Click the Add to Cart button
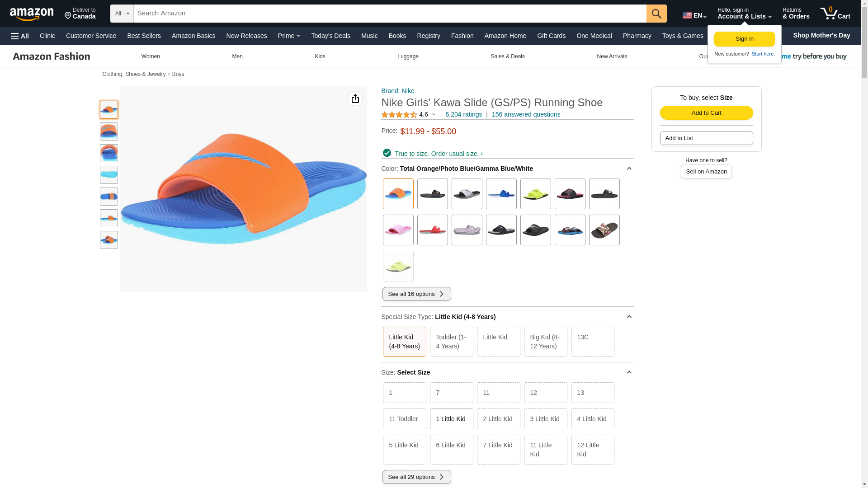The image size is (868, 488). [x=706, y=113]
